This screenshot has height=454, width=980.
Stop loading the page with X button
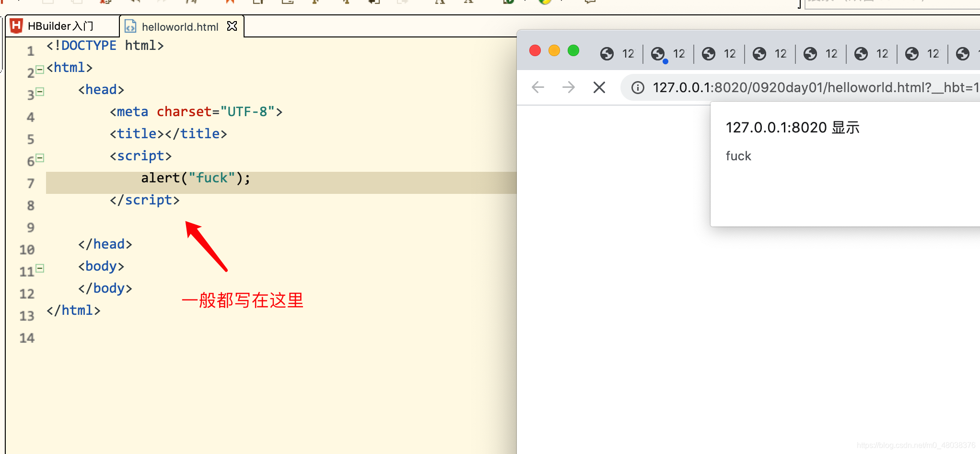point(599,87)
